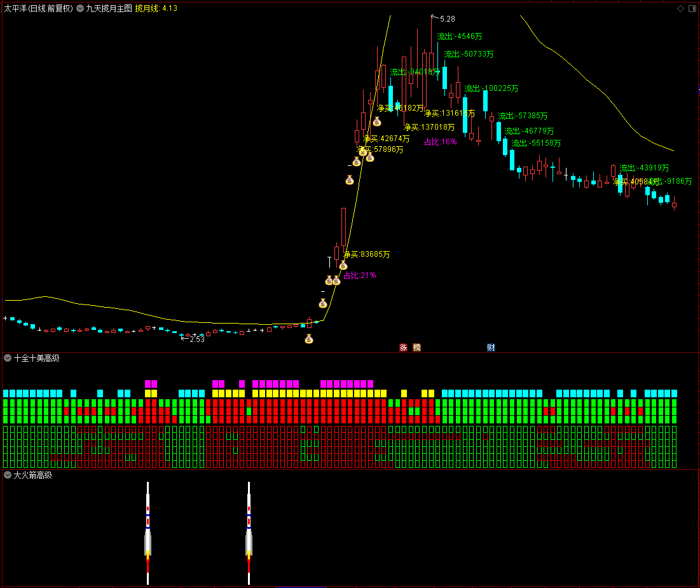Click the 净买:83685万 label
Image resolution: width=700 pixels, height=588 pixels.
click(366, 254)
